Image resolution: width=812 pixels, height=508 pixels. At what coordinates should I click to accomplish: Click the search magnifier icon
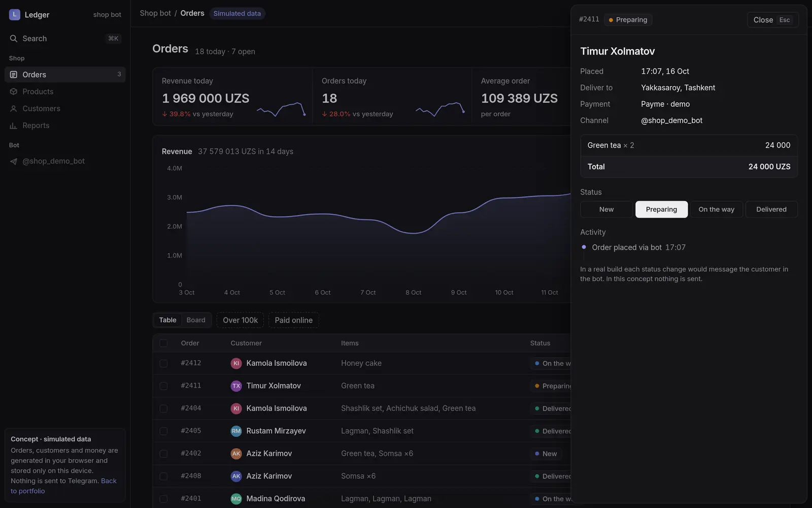(14, 39)
